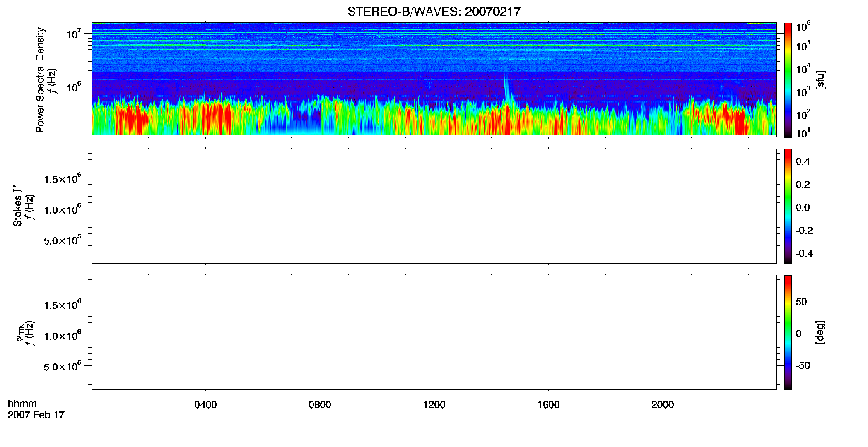Viewport: 868px width, 447px height.
Task: Click the 1600 time axis label
Action: [x=548, y=405]
